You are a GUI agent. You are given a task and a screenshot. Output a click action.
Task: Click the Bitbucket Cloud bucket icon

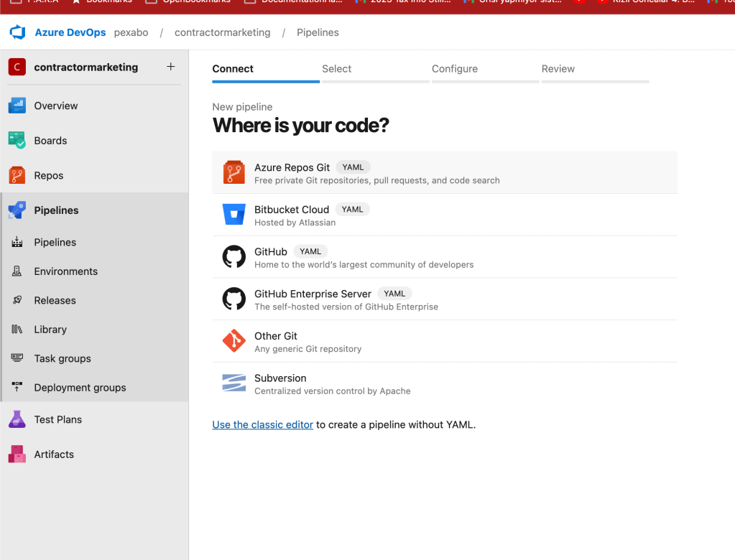click(234, 215)
